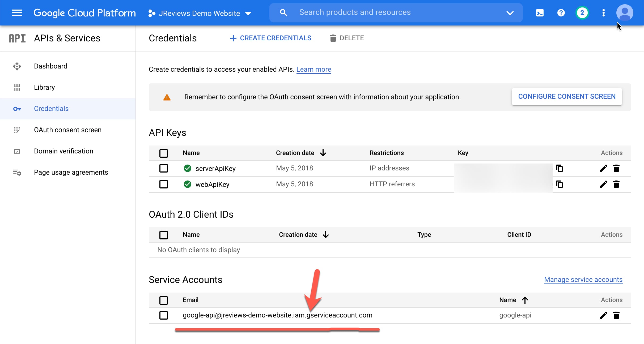Screen dimensions: 644x344
Task: Click the copy icon for webApiKey
Action: pos(559,184)
